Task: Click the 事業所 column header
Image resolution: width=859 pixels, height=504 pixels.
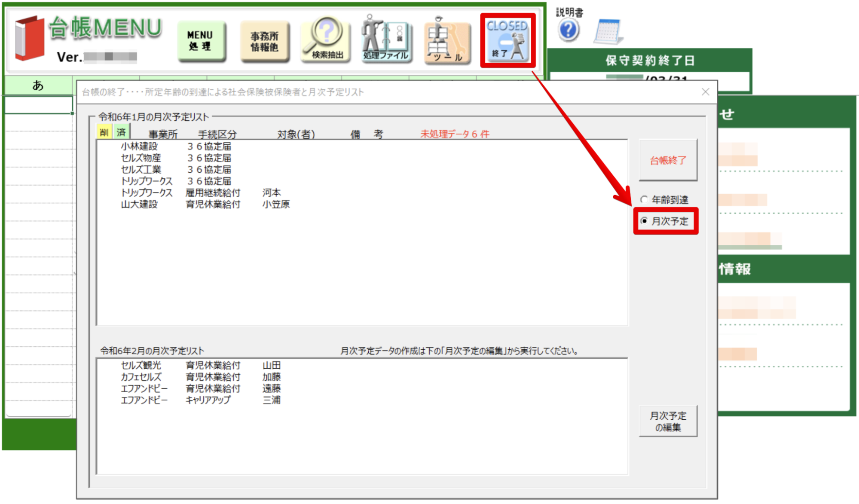Action: pos(163,134)
